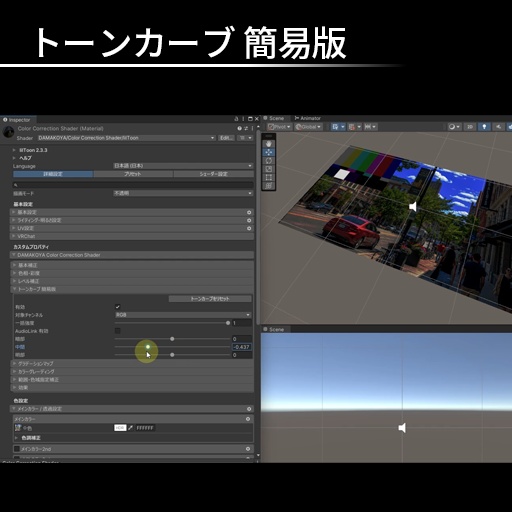
Task: Open the material help icon
Action: point(239,128)
